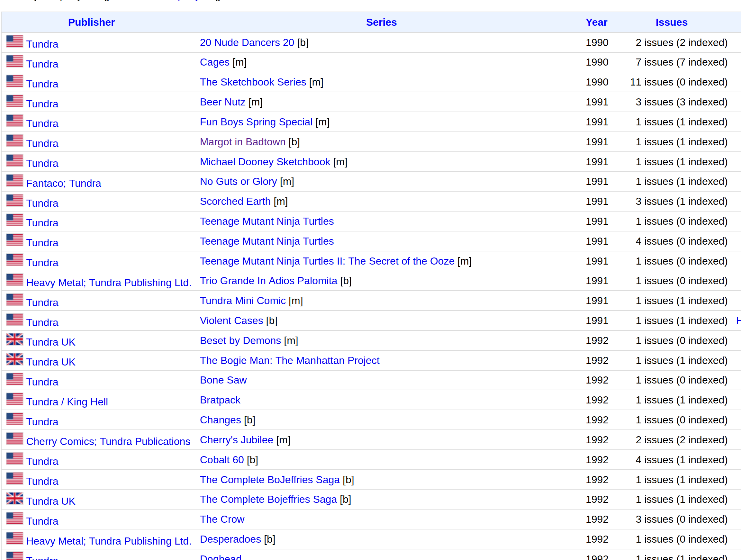Click the US flag in the TMNT II Secret of the Ooze row
This screenshot has width=741, height=560.
click(14, 260)
